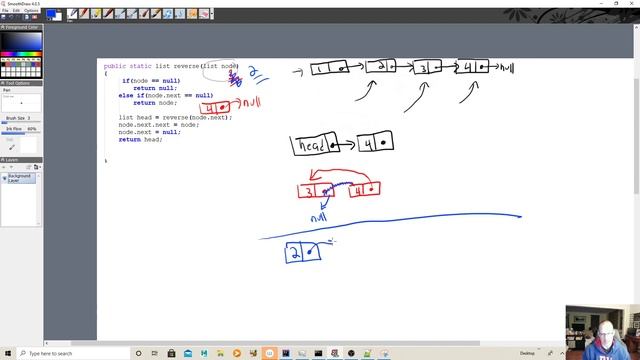Image resolution: width=640 pixels, height=360 pixels.
Task: Select the red pencil brush tool
Action: click(x=84, y=14)
